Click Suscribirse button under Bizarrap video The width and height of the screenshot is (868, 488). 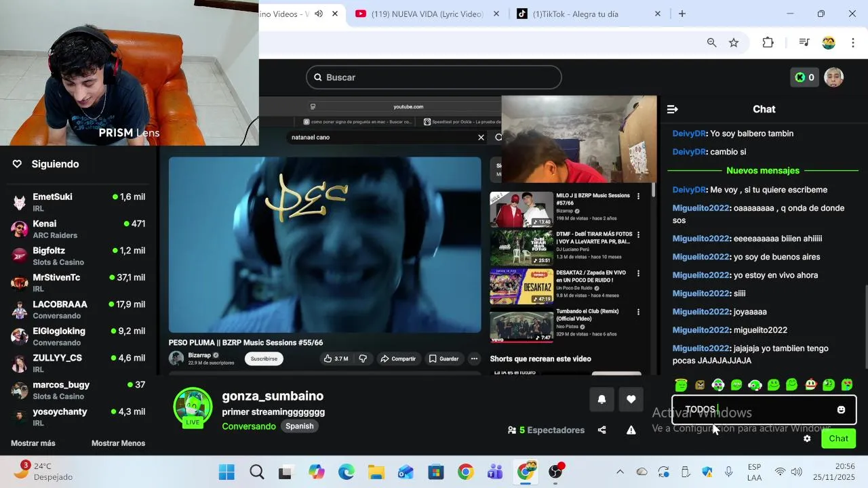(264, 359)
